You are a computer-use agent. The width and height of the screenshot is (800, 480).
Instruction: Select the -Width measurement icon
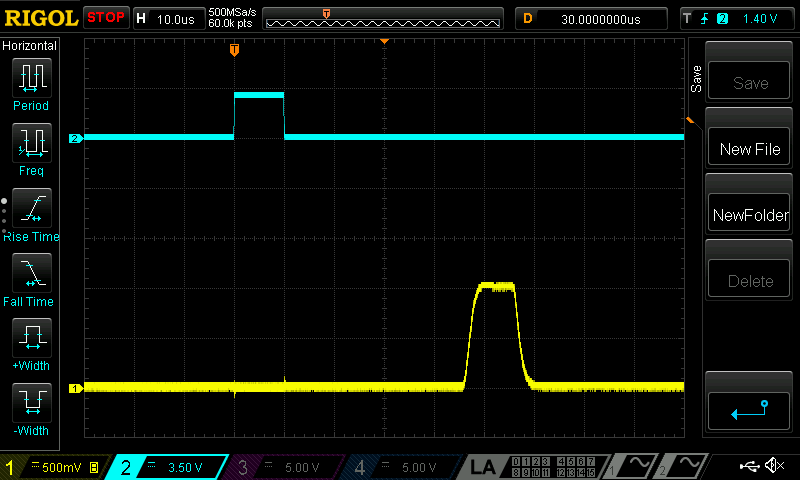(x=32, y=402)
